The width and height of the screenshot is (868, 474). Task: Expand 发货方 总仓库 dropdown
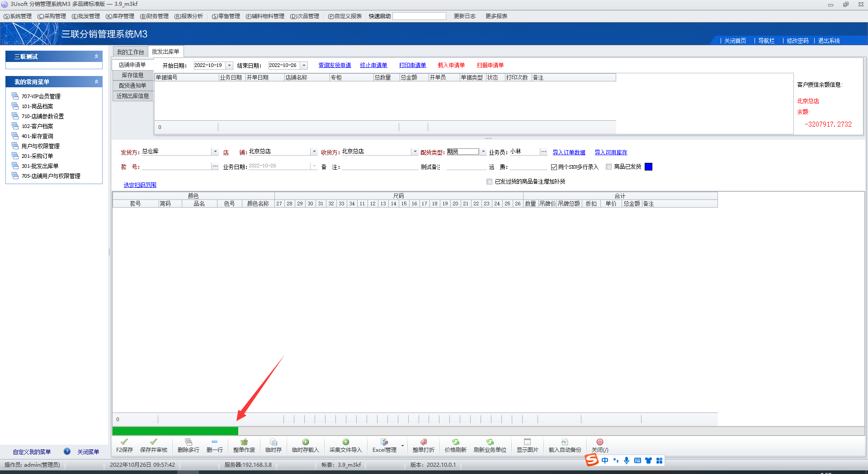pyautogui.click(x=215, y=152)
